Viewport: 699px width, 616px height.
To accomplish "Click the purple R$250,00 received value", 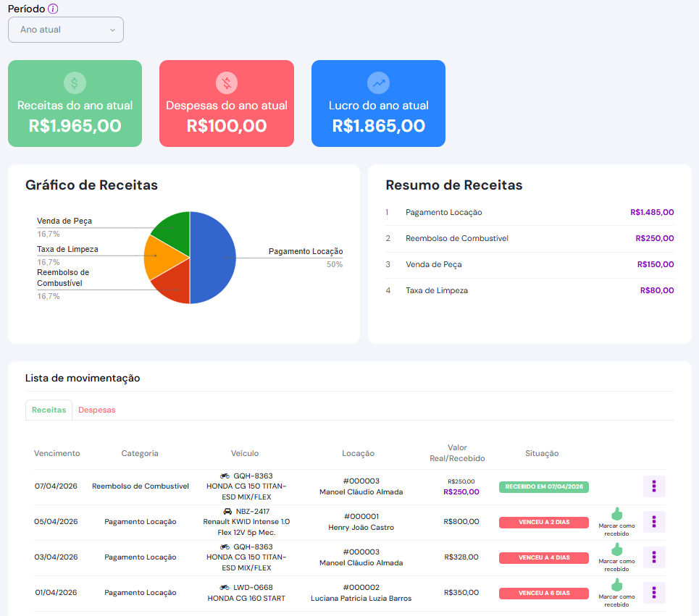I will click(461, 492).
